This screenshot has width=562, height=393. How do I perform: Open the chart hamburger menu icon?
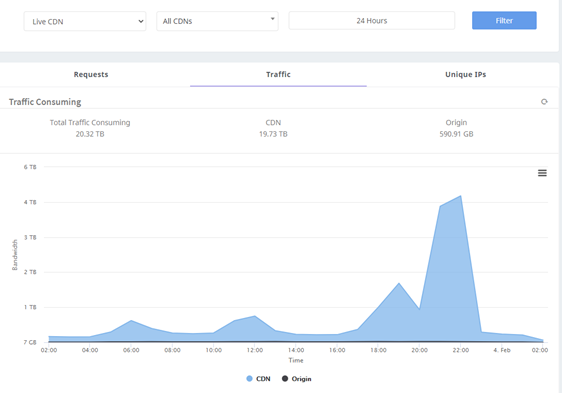coord(542,173)
